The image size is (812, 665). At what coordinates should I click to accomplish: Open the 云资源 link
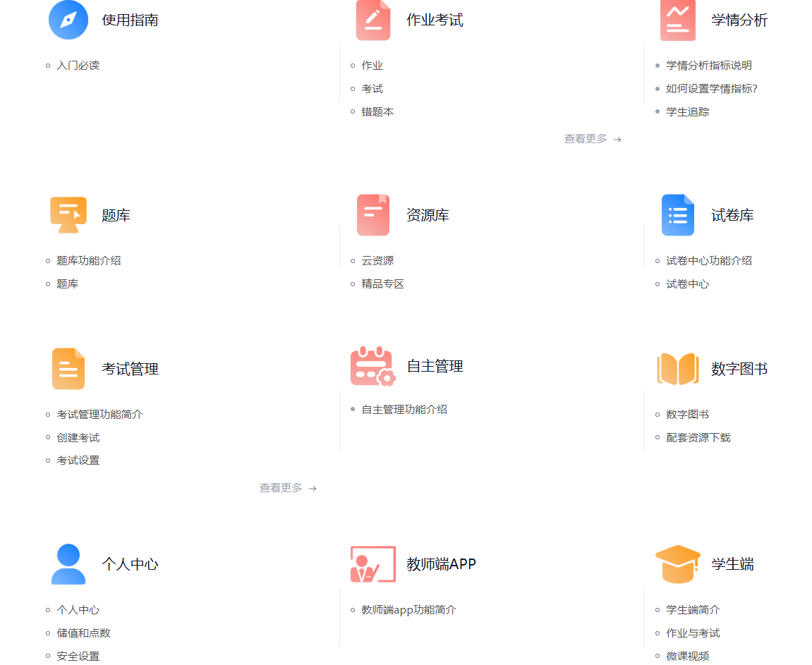377,261
